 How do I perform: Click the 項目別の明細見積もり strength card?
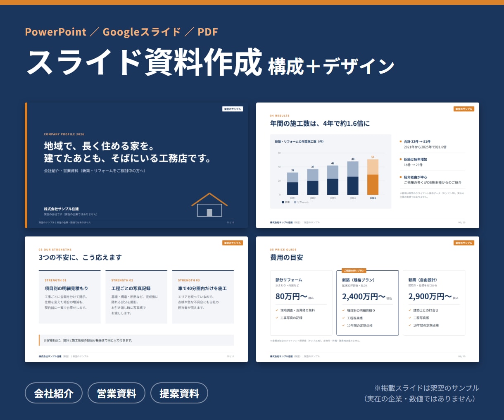[70, 297]
